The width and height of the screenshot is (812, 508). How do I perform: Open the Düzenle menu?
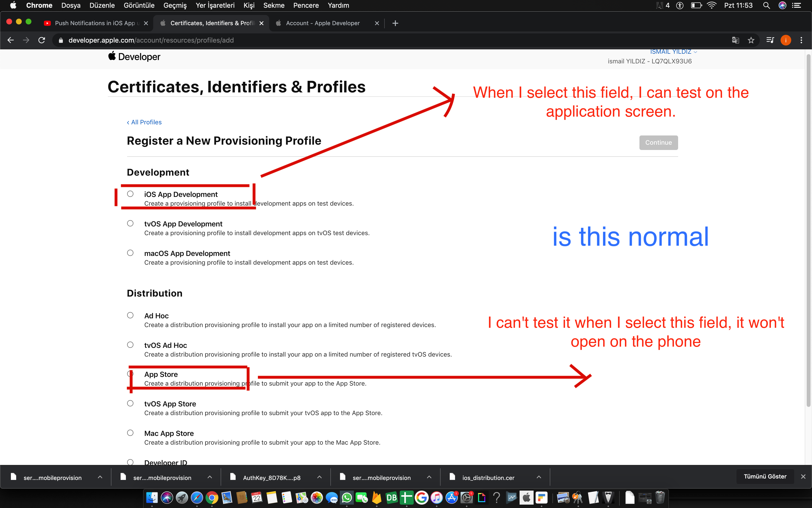tap(102, 5)
